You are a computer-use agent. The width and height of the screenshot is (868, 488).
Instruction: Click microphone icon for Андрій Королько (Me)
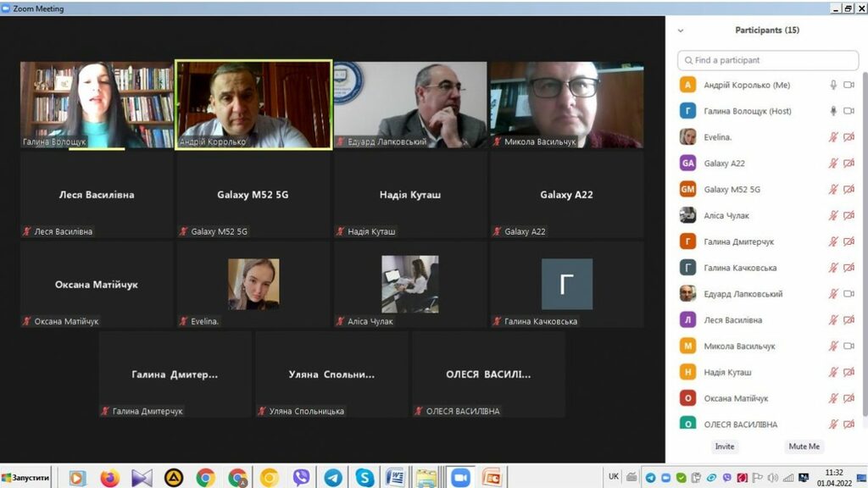tap(833, 85)
